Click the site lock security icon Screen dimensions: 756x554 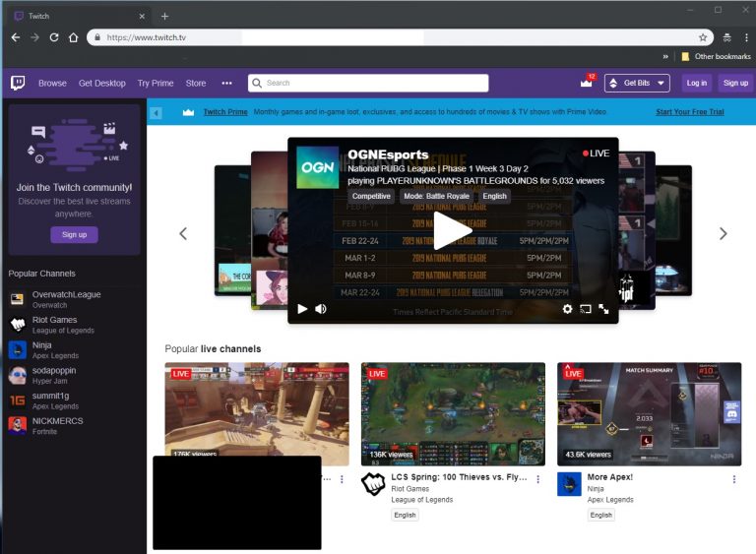97,37
